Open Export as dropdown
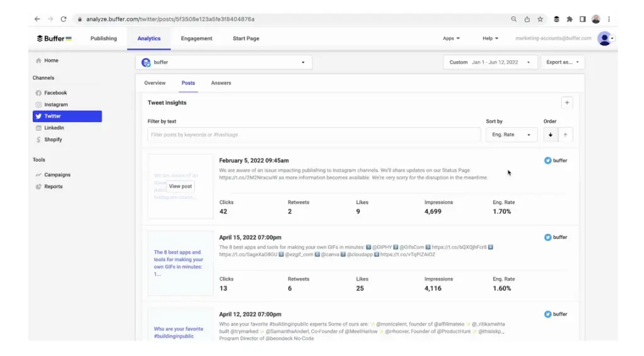This screenshot has width=644, height=356. (562, 62)
